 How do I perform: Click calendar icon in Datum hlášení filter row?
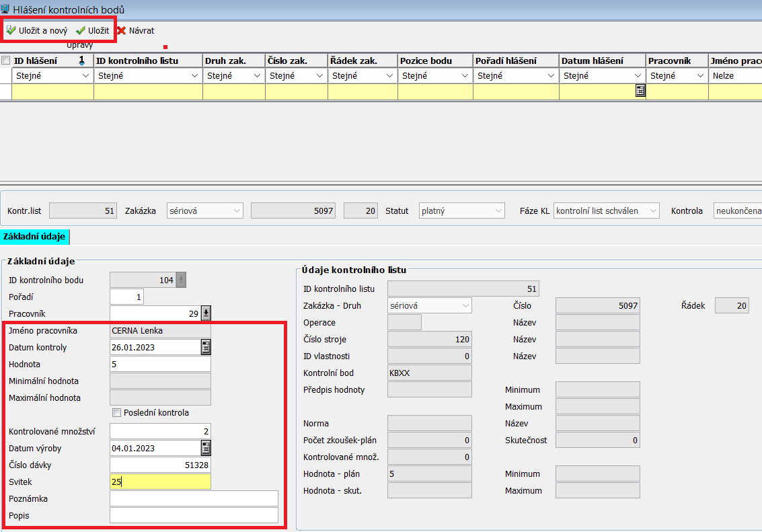point(640,91)
